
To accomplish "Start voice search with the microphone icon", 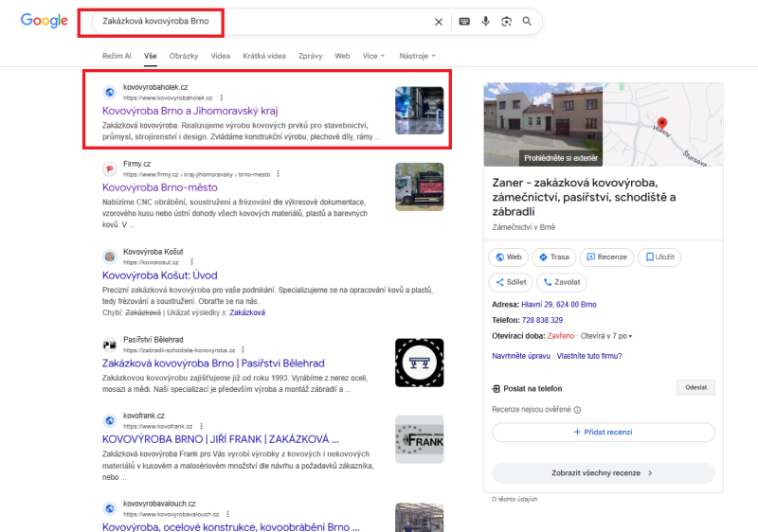I will 486,22.
